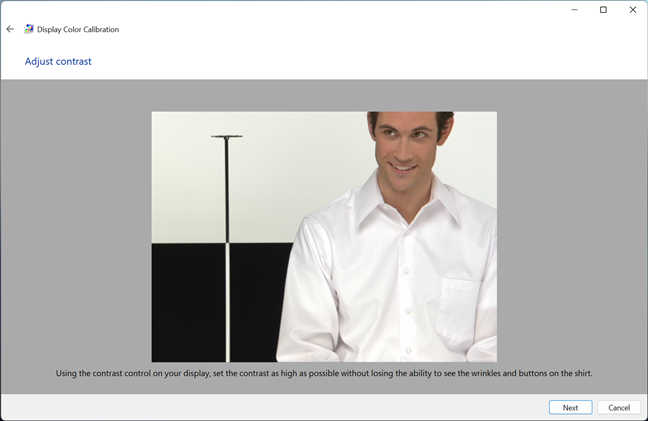Viewport: 648px width, 421px height.
Task: Advance with the Next button
Action: point(570,407)
